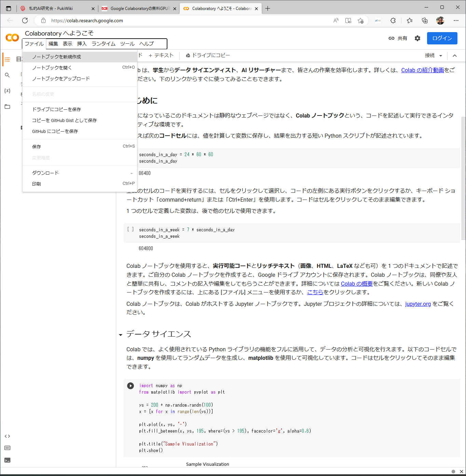Select ノートブックを新規作成 menu item
The image size is (466, 476).
coord(56,57)
